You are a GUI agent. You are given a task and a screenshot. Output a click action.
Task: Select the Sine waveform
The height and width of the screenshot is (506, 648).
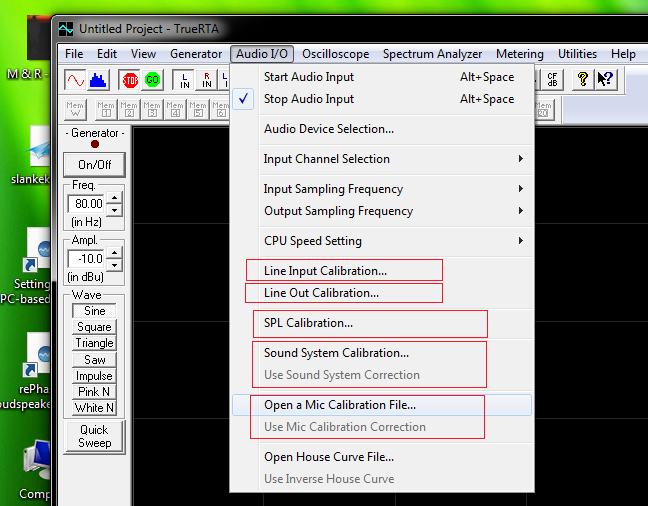coord(95,311)
